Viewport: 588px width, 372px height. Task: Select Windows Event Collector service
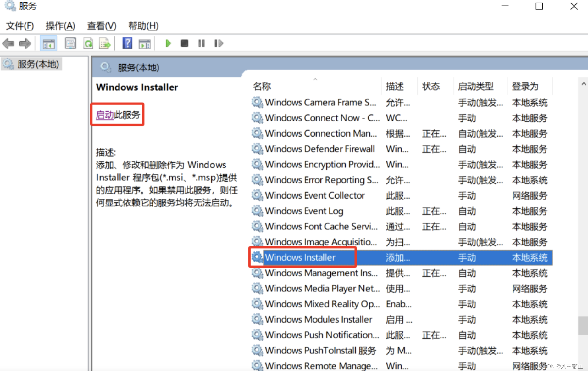pyautogui.click(x=402, y=195)
